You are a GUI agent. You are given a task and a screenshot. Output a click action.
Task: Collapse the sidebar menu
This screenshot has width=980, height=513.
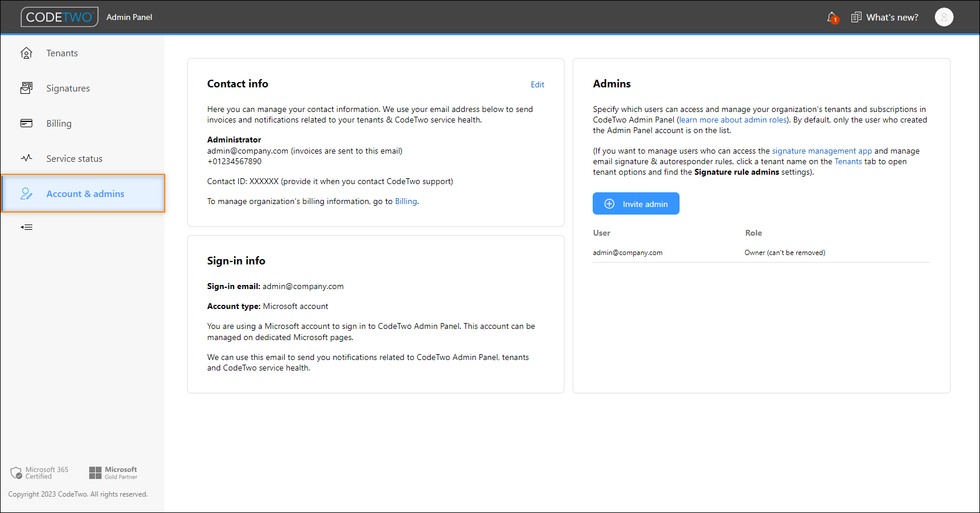26,227
